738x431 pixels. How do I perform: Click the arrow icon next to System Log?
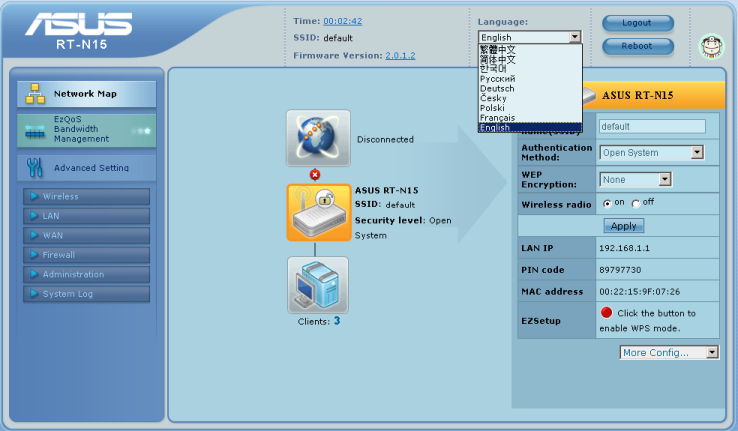[x=34, y=294]
